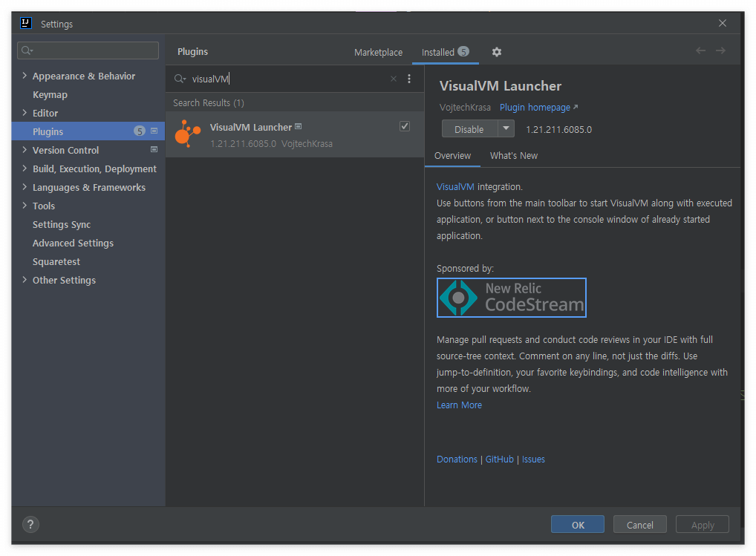Image resolution: width=756 pixels, height=556 pixels.
Task: Click the Learn More link
Action: point(459,405)
